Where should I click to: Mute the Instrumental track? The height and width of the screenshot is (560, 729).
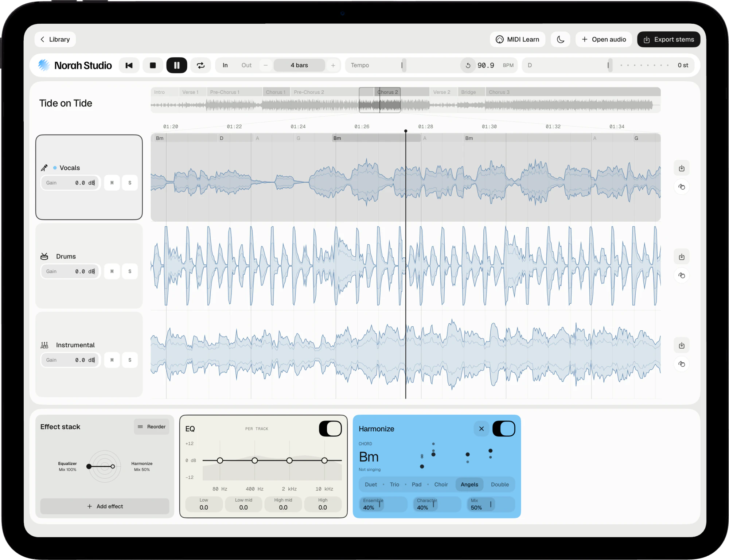(112, 360)
